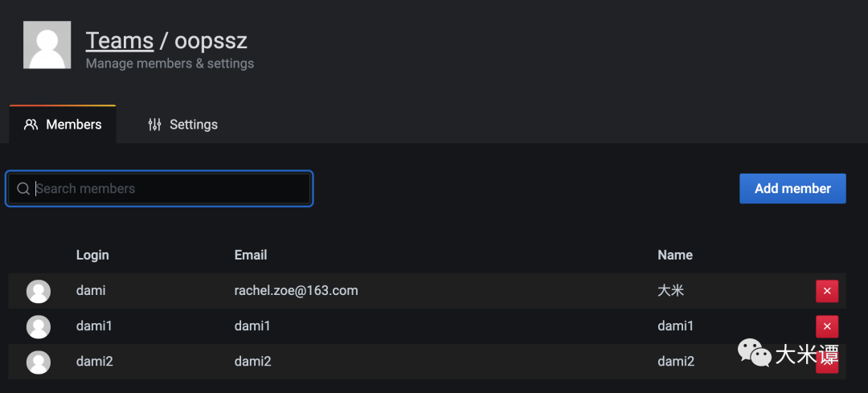Select email rachel.zoe@163.com in dami row

(296, 290)
